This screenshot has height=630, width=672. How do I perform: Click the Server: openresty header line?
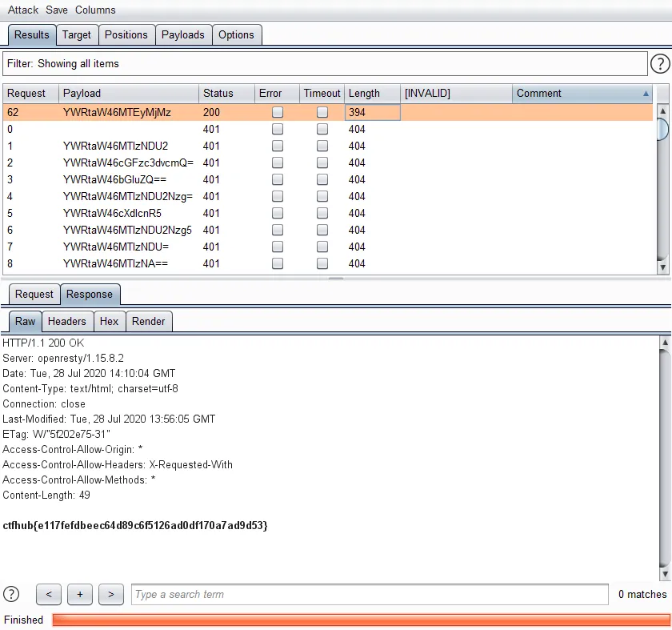[x=63, y=358]
